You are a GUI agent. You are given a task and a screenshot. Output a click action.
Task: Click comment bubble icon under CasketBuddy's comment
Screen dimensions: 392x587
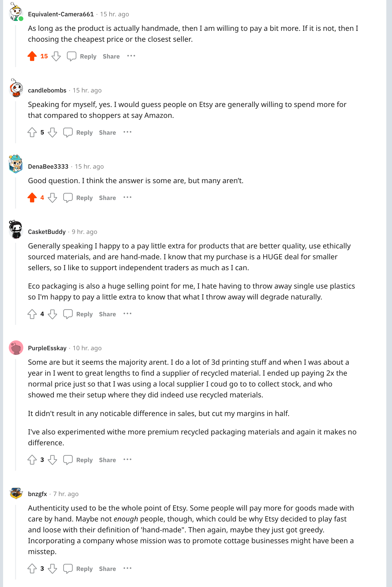68,314
